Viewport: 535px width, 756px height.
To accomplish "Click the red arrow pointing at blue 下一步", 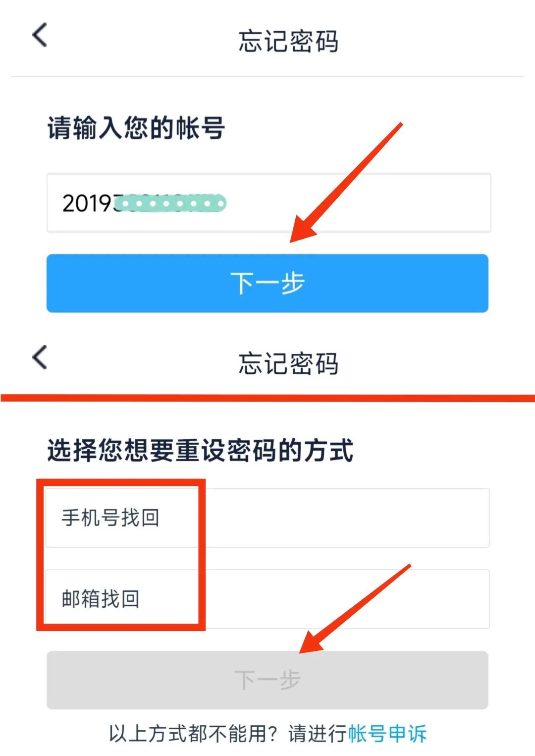I will click(x=346, y=182).
